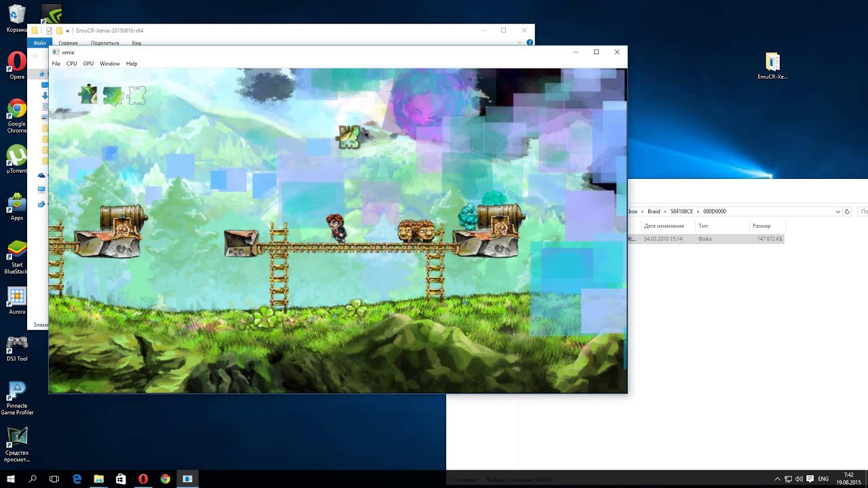Open Start BlueStacks desktop shortcut
This screenshot has height=488, width=868.
click(x=17, y=258)
